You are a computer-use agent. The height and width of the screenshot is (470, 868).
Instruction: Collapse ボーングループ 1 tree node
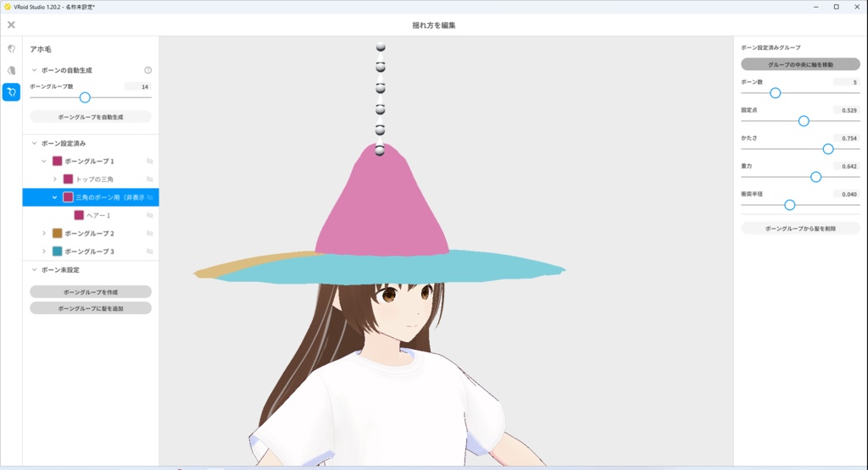44,162
